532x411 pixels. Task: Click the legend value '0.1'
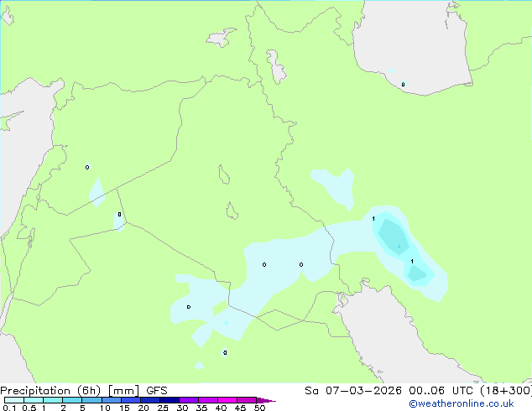(9, 408)
